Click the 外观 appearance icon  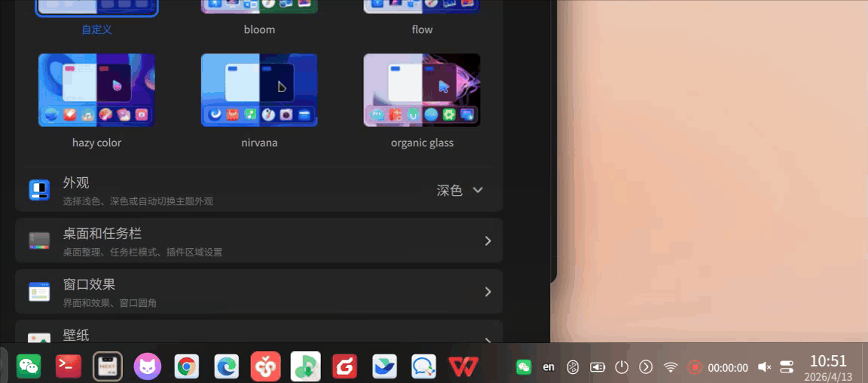tap(39, 190)
